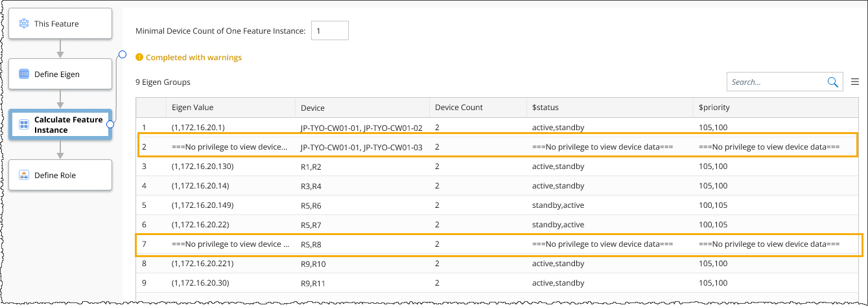Click the connector circle above Define Eigen
The height and width of the screenshot is (307, 868).
point(122,54)
